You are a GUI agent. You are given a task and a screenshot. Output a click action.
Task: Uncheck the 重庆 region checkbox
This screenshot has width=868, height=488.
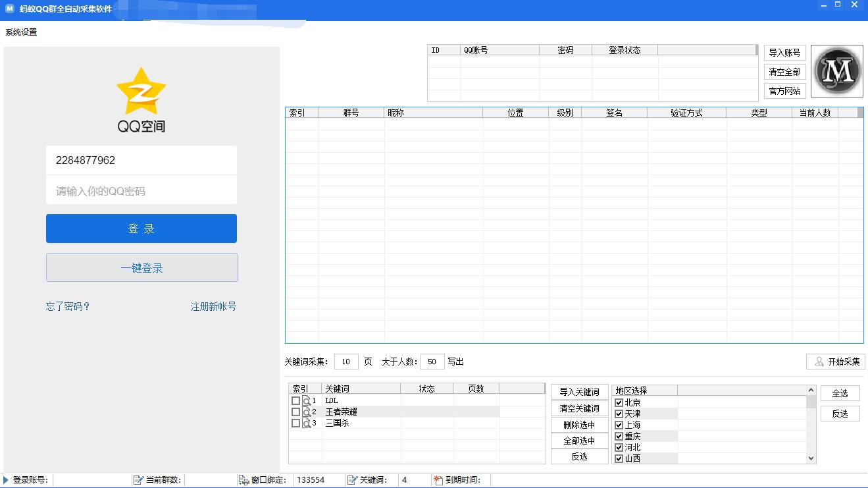point(619,436)
